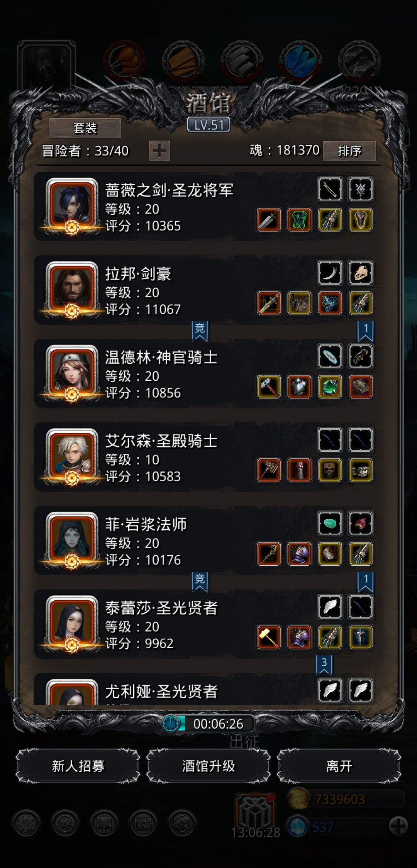Screen dimensions: 417x868
Task: Click the plus icon beside 冒险者 33/40
Action: (159, 151)
